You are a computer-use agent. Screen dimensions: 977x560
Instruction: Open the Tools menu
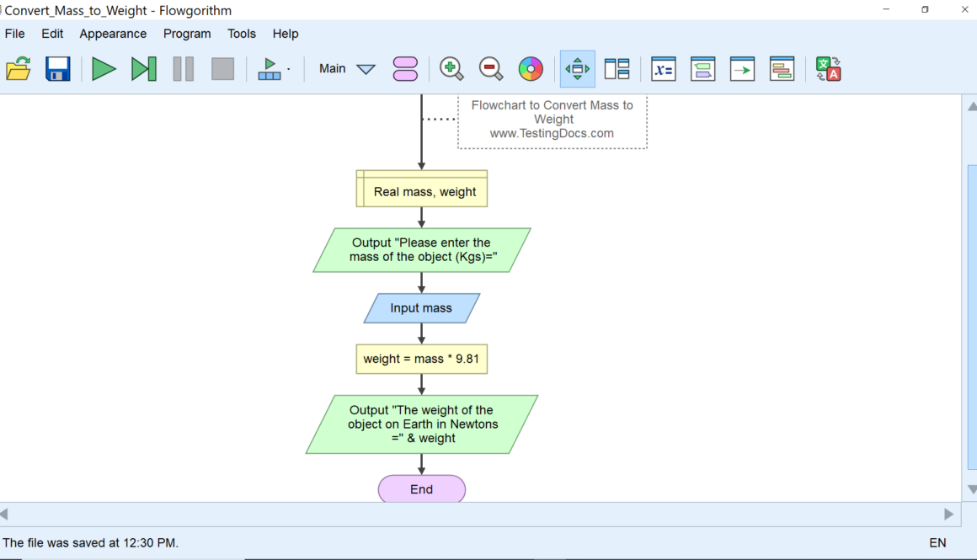click(242, 34)
